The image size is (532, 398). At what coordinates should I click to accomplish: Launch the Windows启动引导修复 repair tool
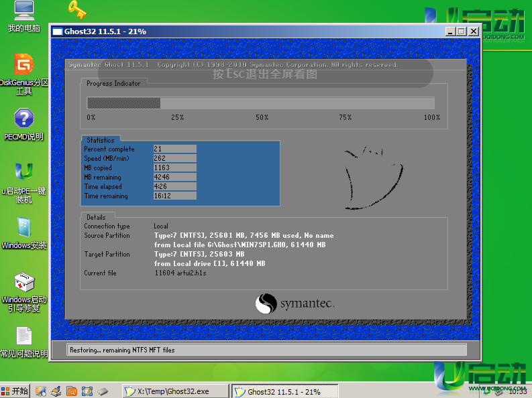(x=24, y=282)
